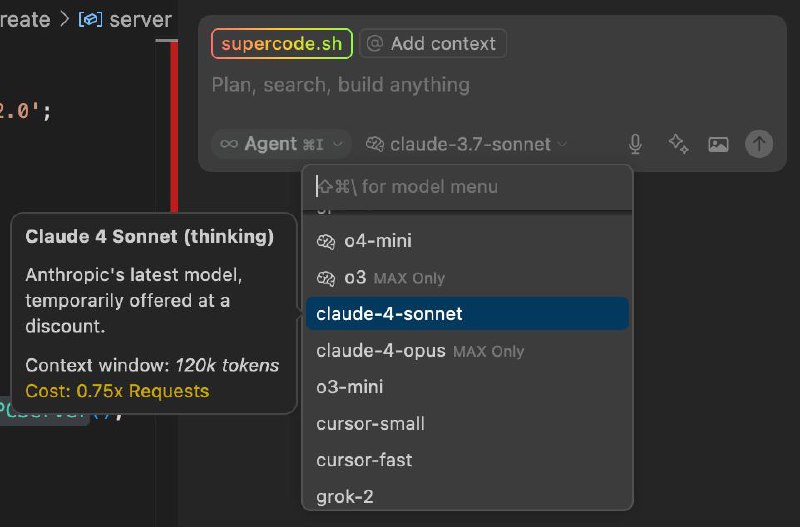
Task: Open the Agent mode dropdown
Action: [281, 144]
